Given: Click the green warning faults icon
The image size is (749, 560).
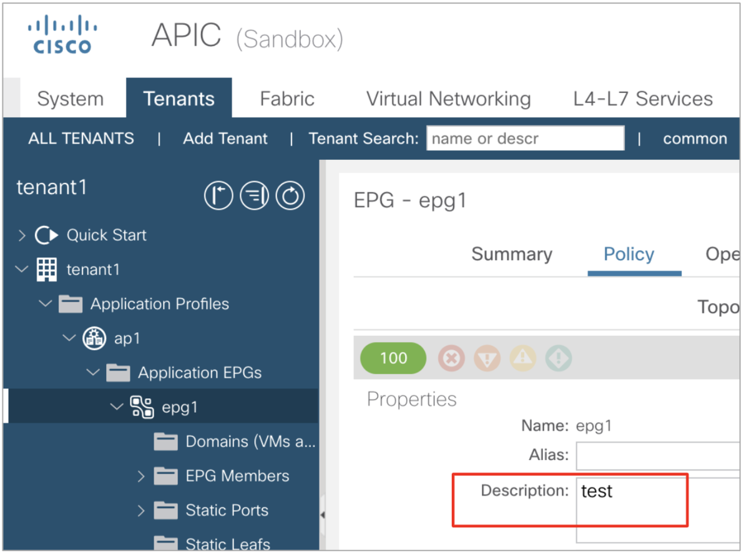Looking at the screenshot, I should (x=559, y=358).
